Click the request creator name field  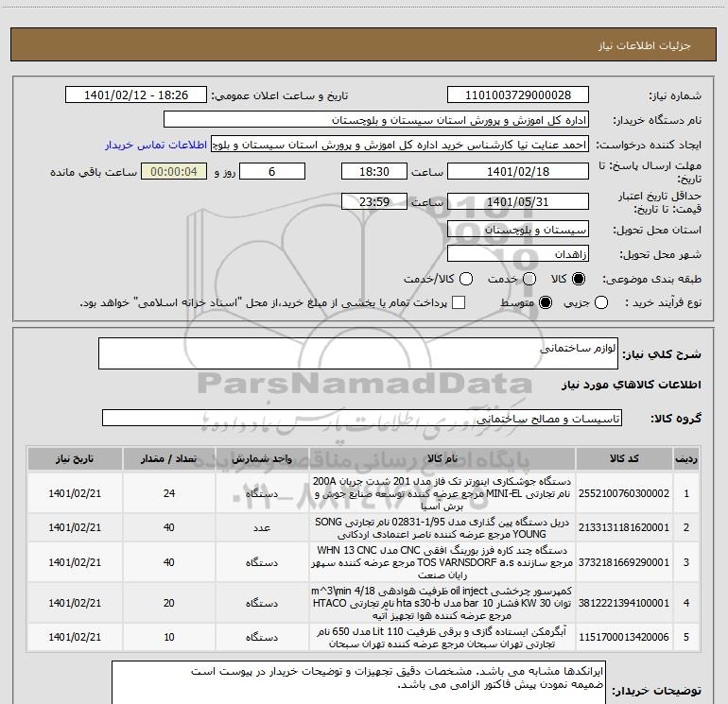point(400,145)
